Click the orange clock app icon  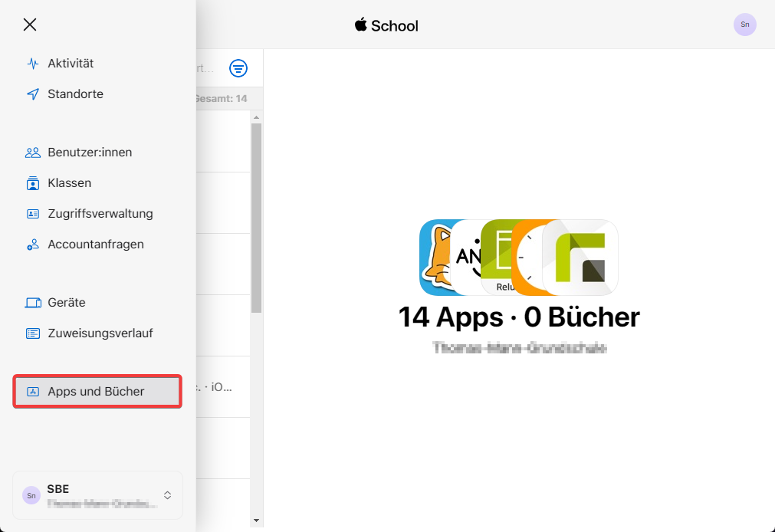[x=527, y=258]
